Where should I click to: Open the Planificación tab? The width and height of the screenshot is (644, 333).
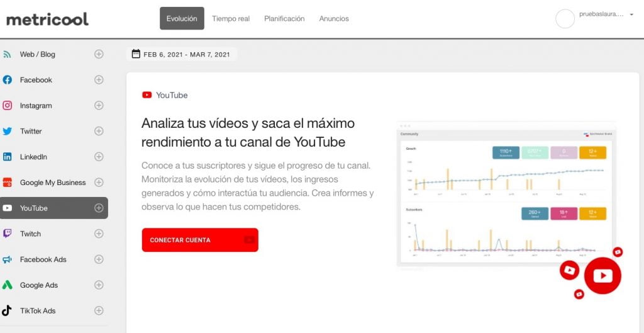[285, 18]
